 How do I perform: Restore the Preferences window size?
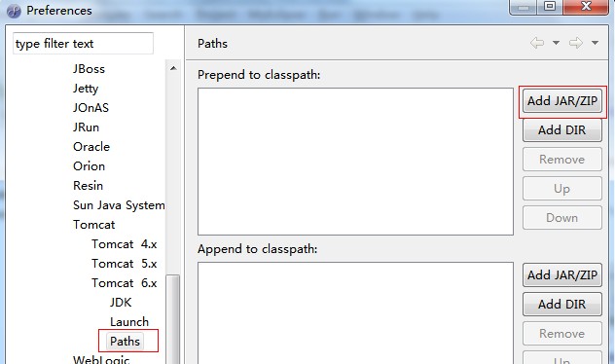click(550, 7)
